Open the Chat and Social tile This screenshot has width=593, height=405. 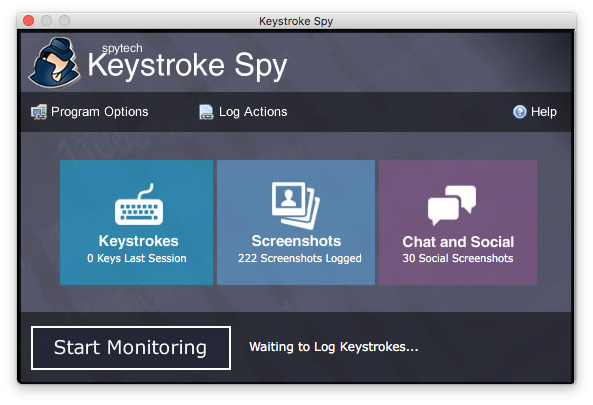[x=458, y=222]
